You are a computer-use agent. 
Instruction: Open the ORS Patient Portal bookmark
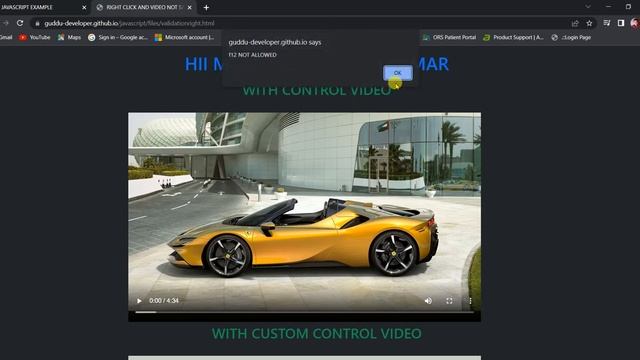(x=449, y=37)
